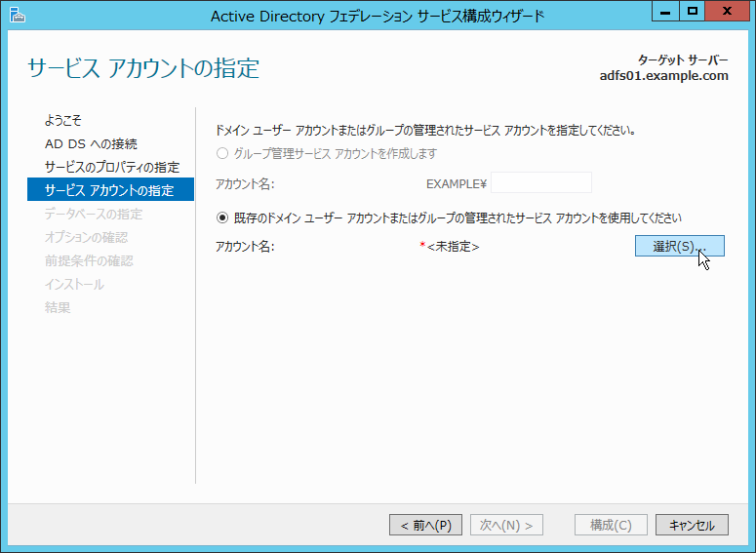
Task: Select データベースの指定 step
Action: 94,214
